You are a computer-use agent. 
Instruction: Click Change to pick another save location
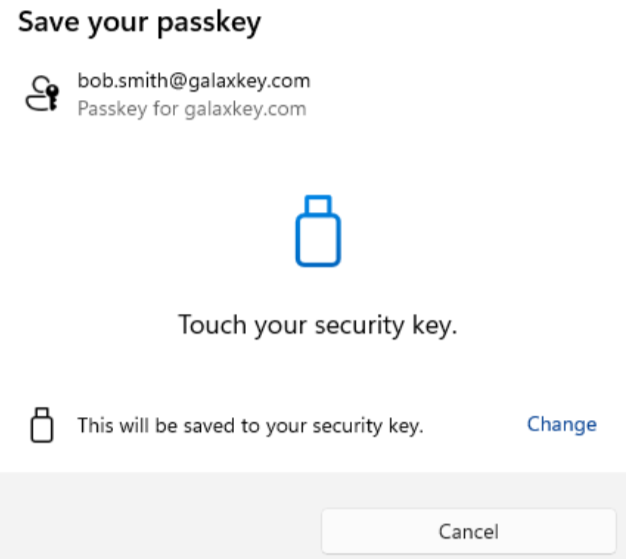click(x=561, y=424)
